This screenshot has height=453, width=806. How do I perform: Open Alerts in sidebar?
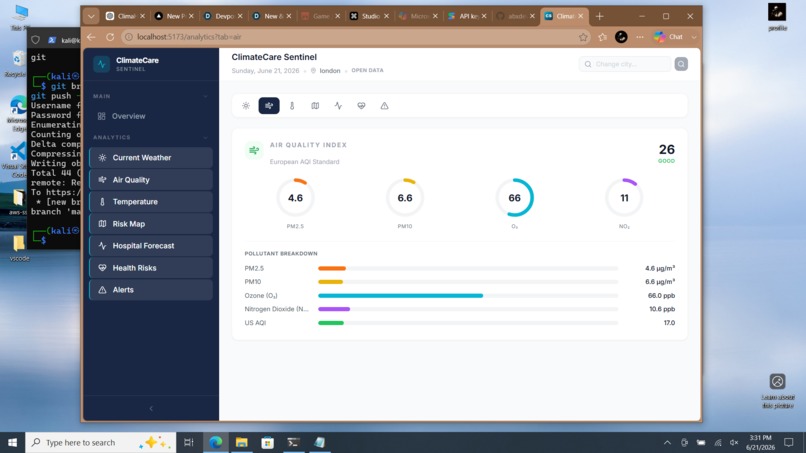pos(151,290)
